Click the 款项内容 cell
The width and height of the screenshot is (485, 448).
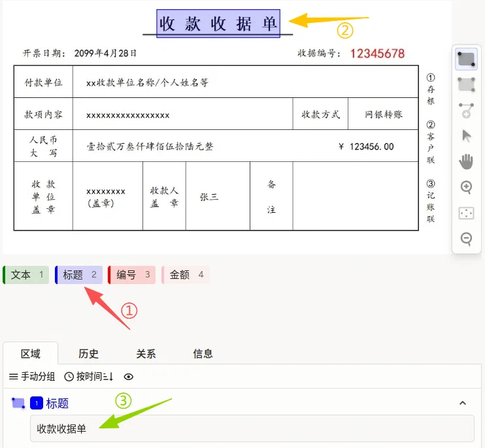[x=43, y=115]
